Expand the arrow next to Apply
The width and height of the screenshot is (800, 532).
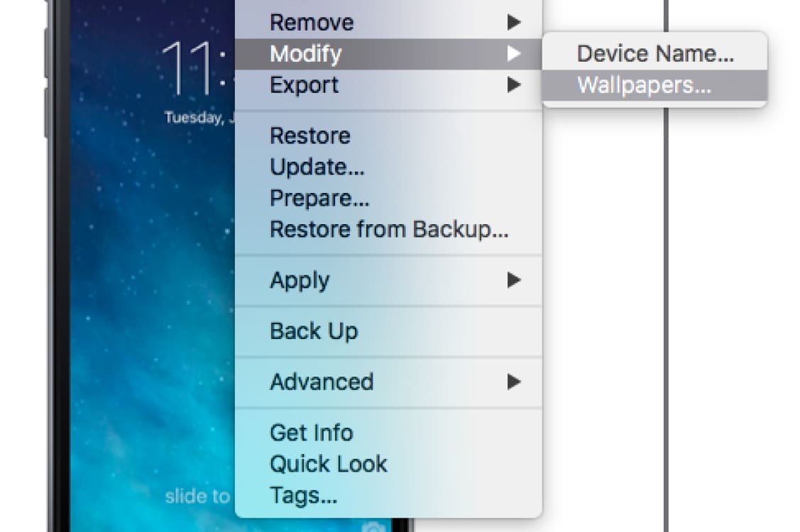pos(514,280)
